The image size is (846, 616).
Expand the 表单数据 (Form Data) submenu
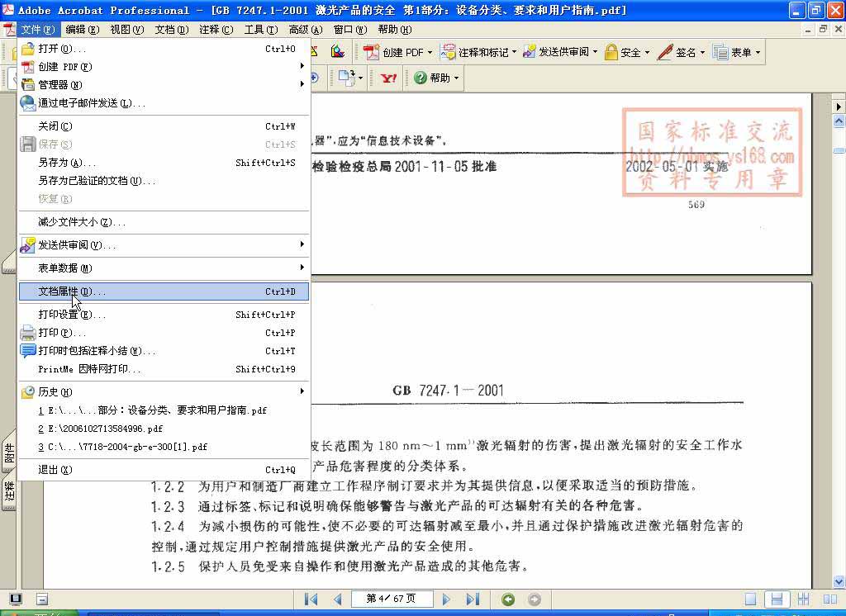164,268
